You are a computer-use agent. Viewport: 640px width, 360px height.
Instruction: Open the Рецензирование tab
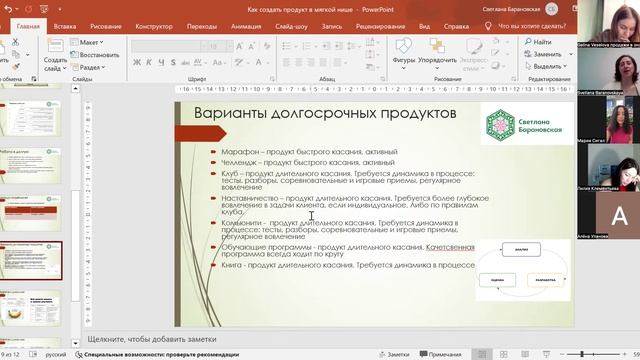[381, 26]
